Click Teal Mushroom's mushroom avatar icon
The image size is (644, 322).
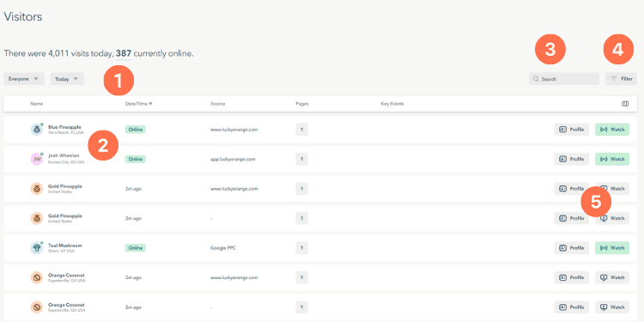coord(37,248)
